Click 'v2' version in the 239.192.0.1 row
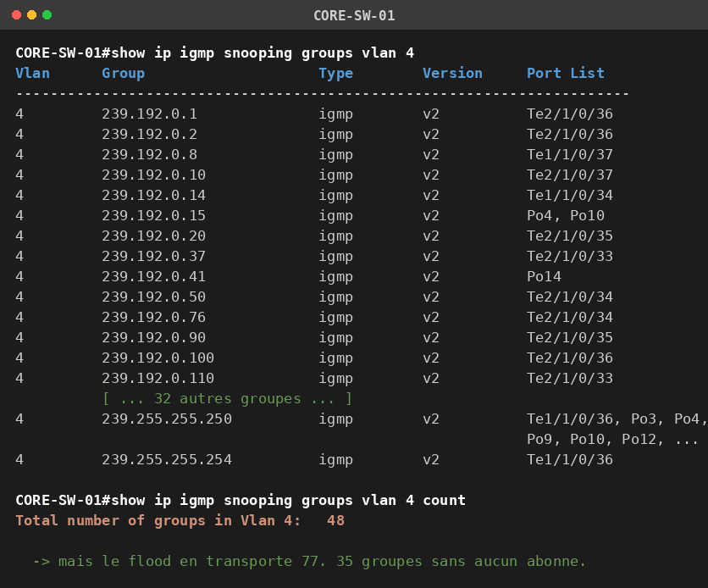The image size is (708, 588). click(x=431, y=114)
